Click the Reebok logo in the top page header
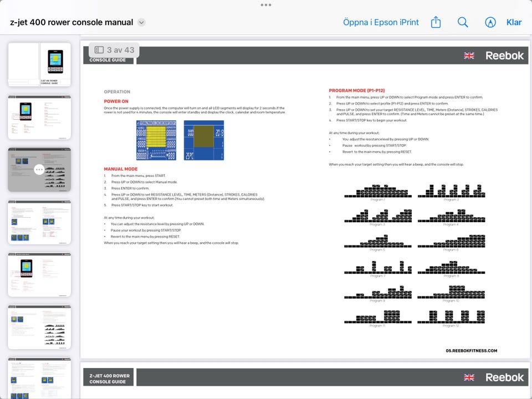Screen dimensions: 532x399 click(504, 55)
